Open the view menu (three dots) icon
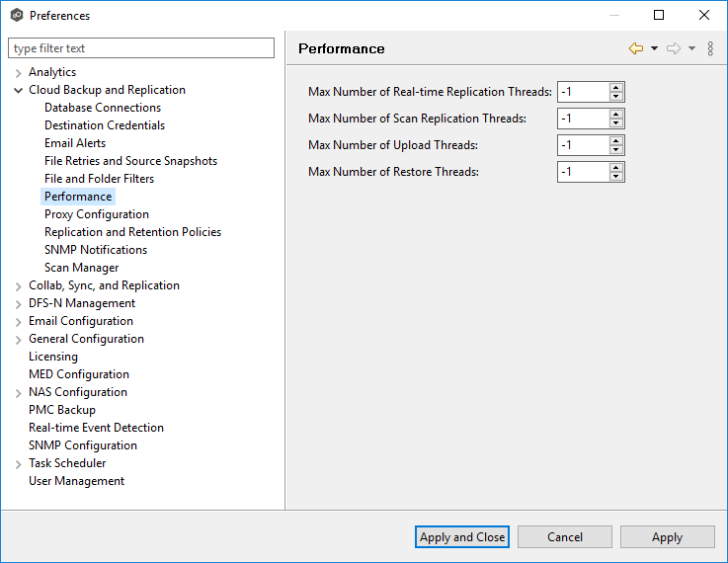This screenshot has height=563, width=728. click(x=710, y=48)
